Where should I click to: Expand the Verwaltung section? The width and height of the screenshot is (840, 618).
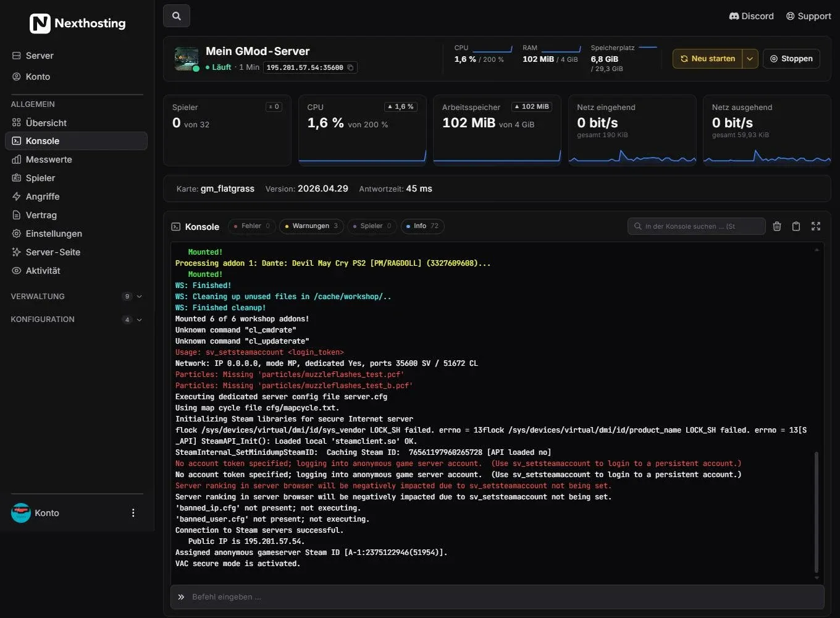coord(77,297)
